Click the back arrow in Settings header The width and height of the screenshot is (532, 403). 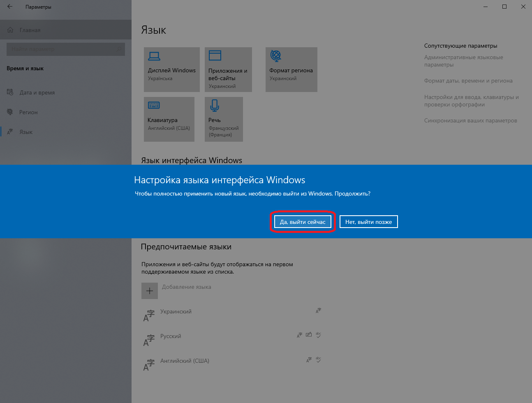[10, 7]
